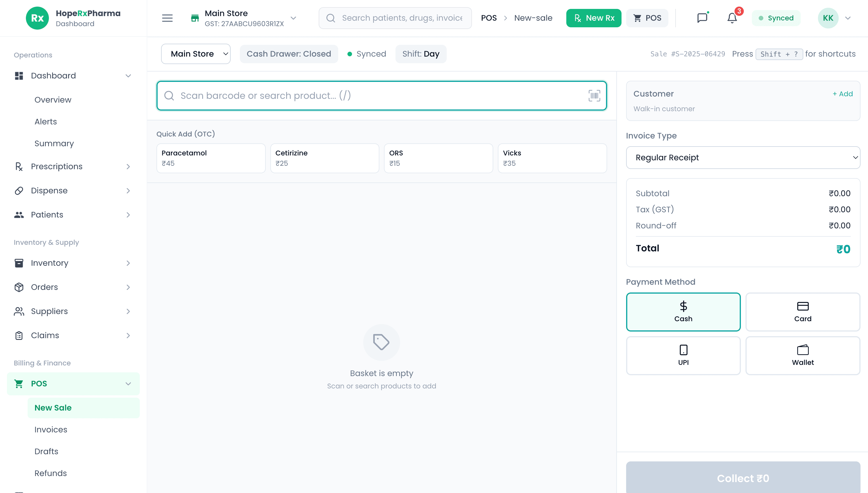Quick add Paracetamol for ₹45
Screen dimensions: 868x493
coord(211,158)
